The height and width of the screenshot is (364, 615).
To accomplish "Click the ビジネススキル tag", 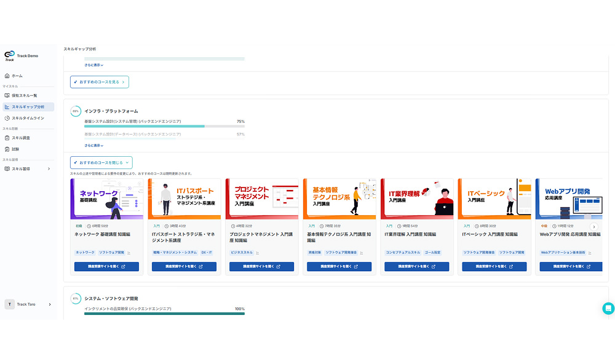I will [241, 253].
